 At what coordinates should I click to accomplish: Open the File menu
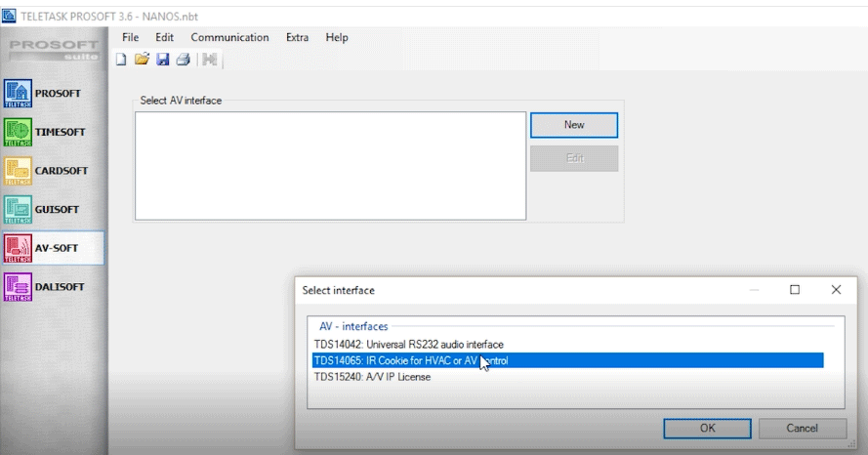coord(131,37)
